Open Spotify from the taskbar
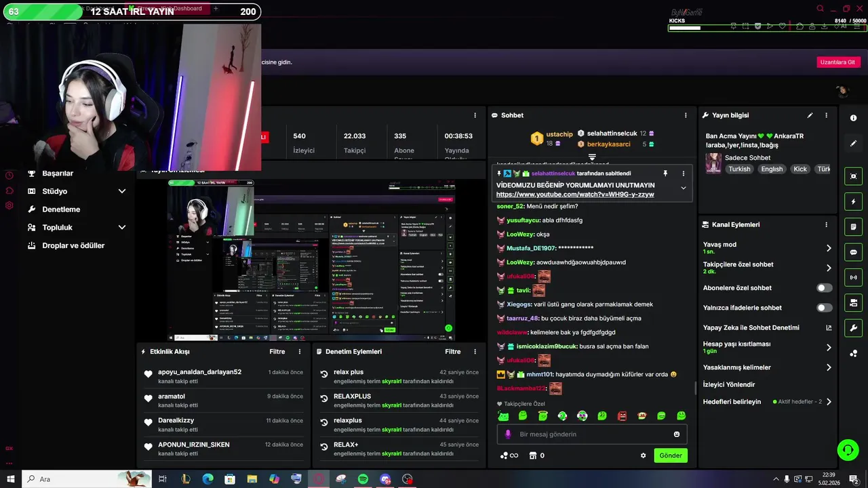 pos(363,479)
